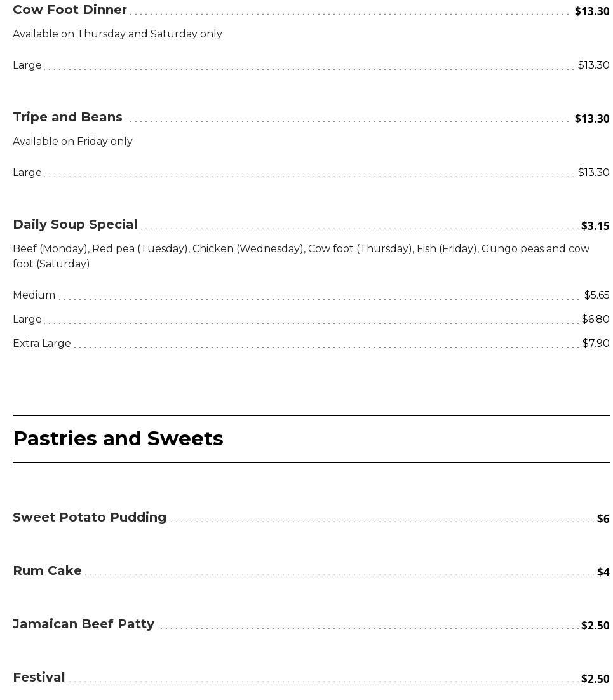Pick the Large soup size at $6.80
The image size is (613, 700).
[x=27, y=320]
